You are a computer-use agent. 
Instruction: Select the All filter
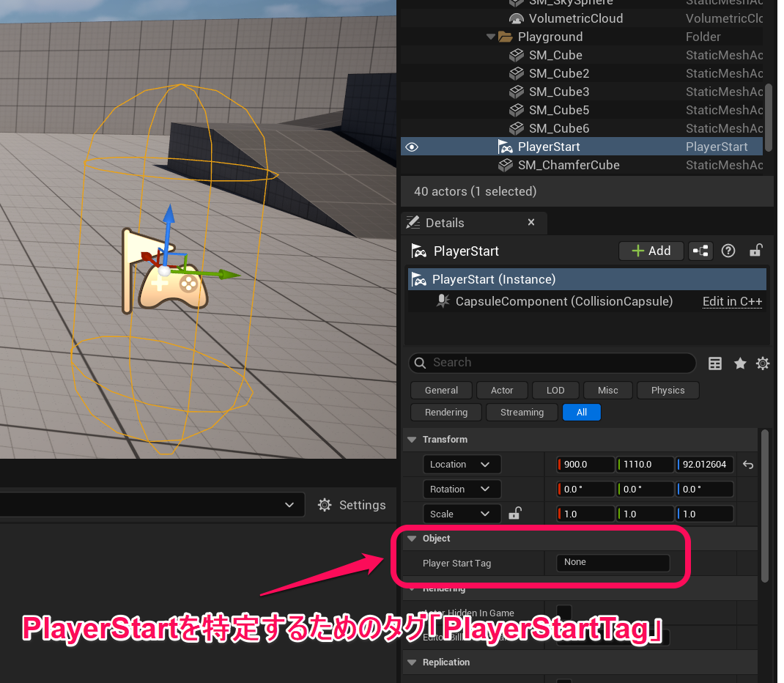582,413
